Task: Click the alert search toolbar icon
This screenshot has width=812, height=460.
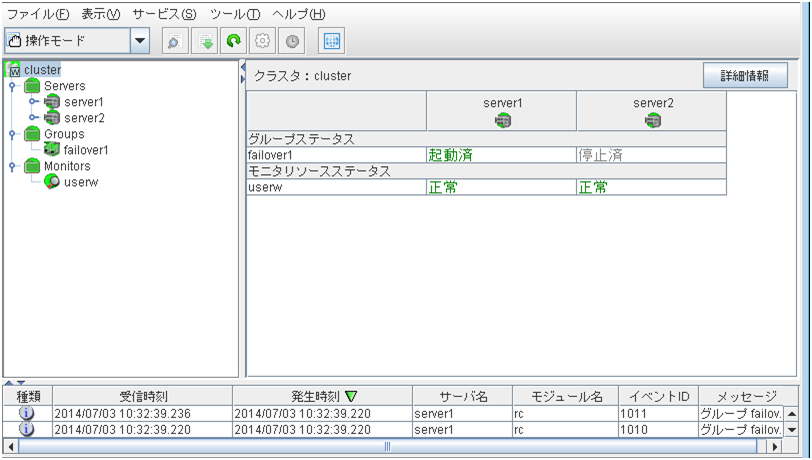Action: click(173, 42)
